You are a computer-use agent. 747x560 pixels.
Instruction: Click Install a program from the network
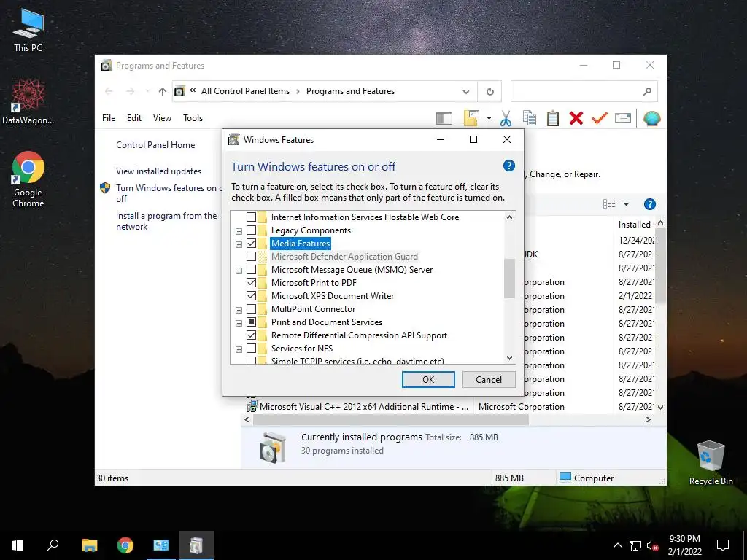[166, 222]
